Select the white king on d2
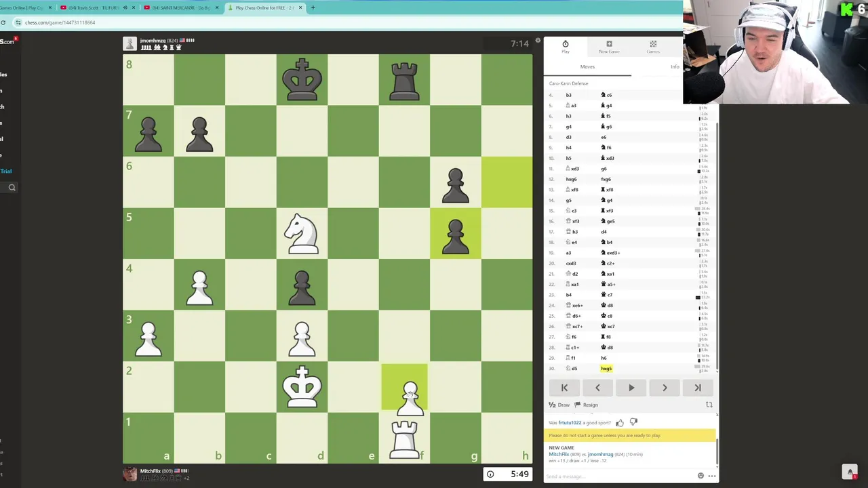The height and width of the screenshot is (488, 868). [x=302, y=387]
